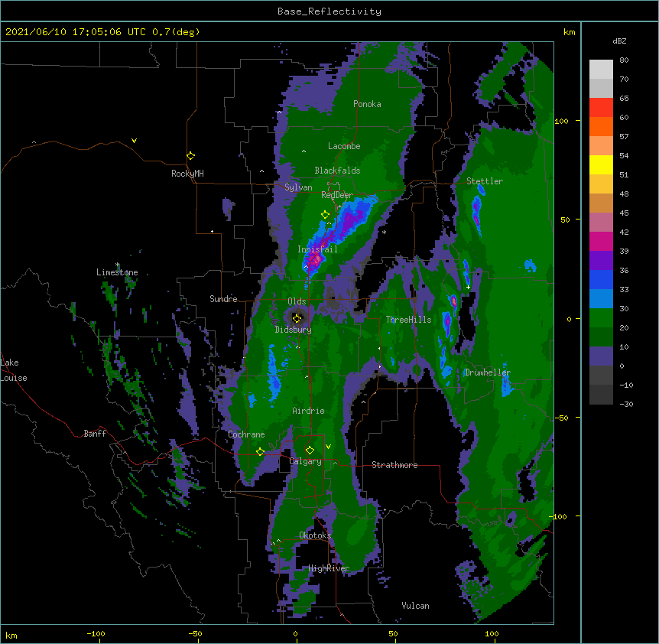
Task: Click the 50 tick on the right axis
Action: [565, 220]
